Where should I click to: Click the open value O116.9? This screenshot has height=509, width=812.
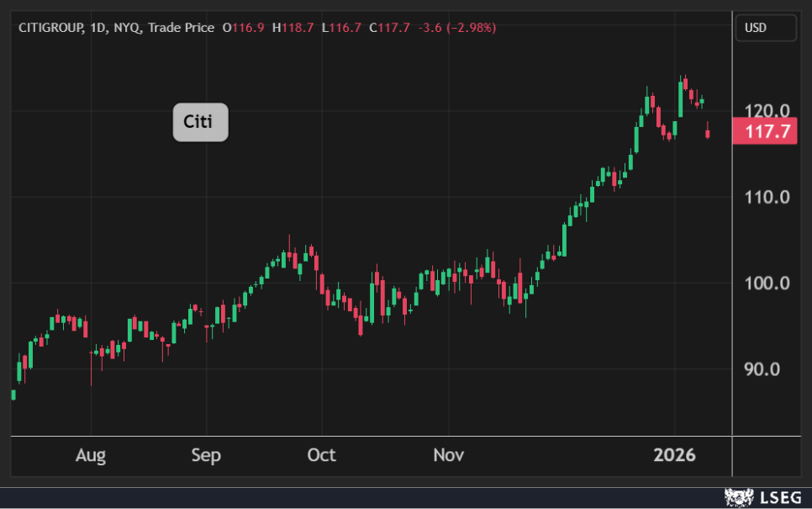pyautogui.click(x=243, y=28)
